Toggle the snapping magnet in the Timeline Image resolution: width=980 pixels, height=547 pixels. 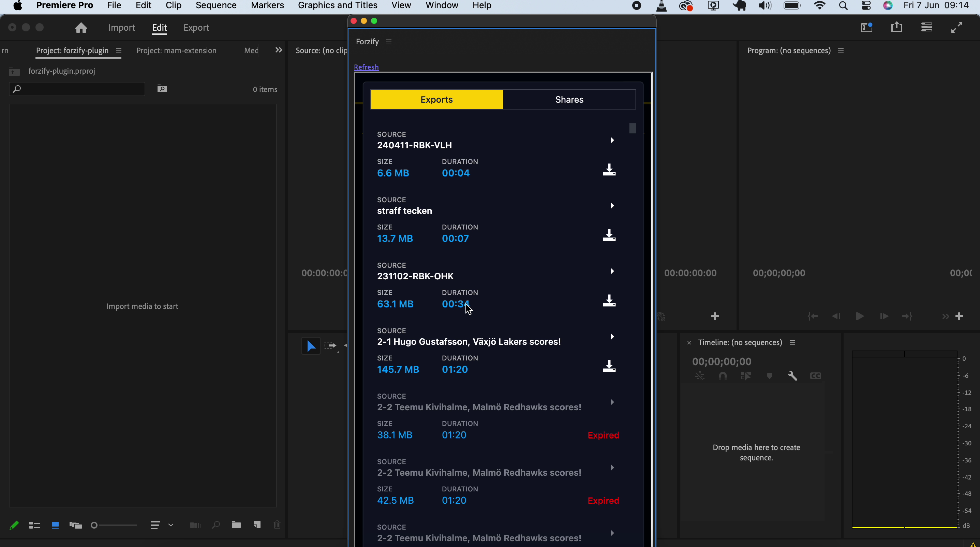(723, 376)
